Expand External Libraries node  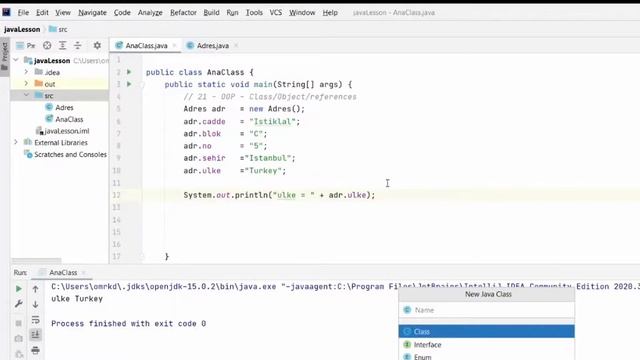click(x=16, y=142)
